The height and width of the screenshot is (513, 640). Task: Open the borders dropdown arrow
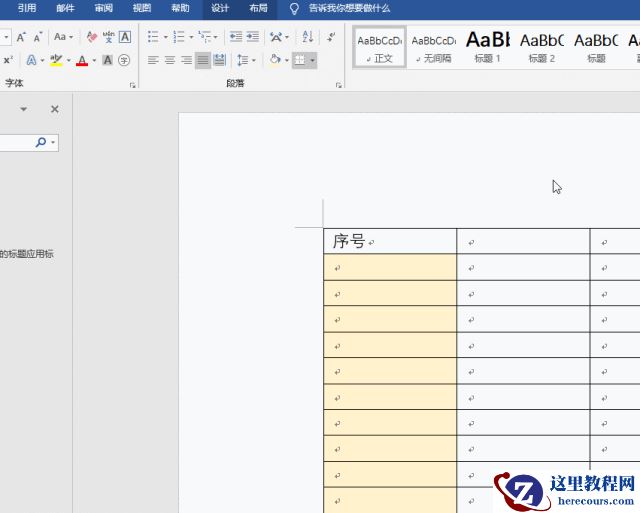coord(312,60)
